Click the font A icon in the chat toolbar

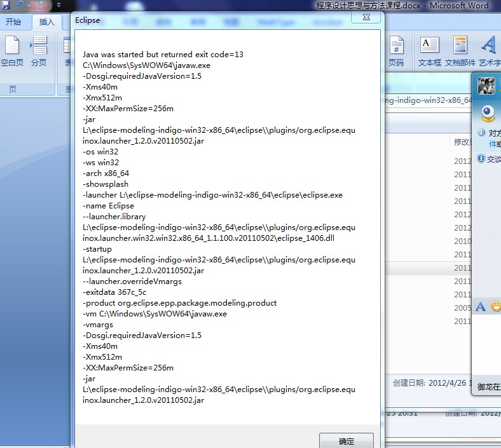coord(480,306)
